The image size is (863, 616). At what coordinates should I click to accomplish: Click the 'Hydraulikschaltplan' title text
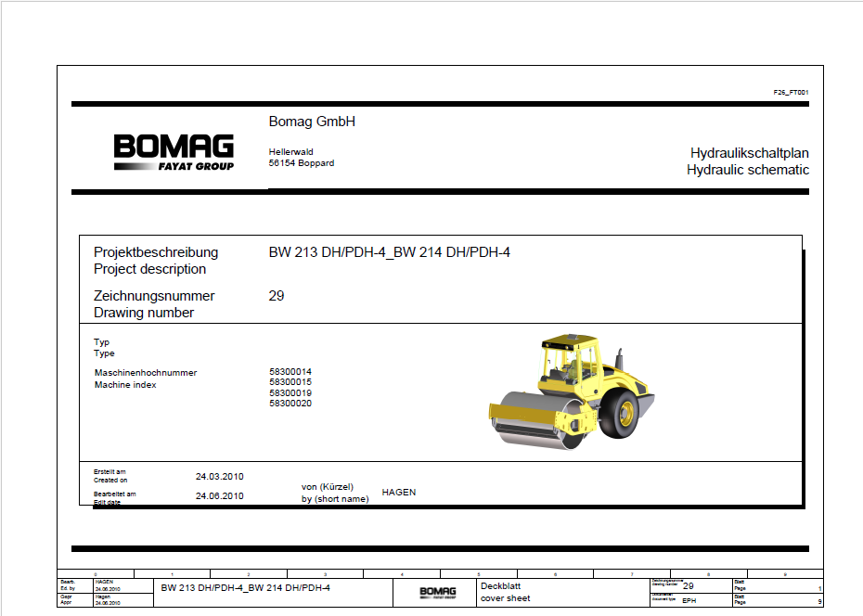(750, 153)
